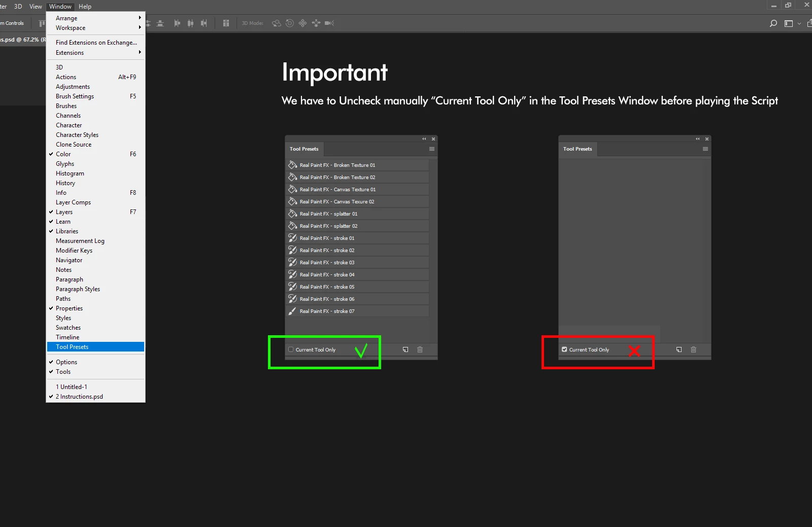
Task: Select Real Paint FX - stroke 03
Action: [x=358, y=262]
